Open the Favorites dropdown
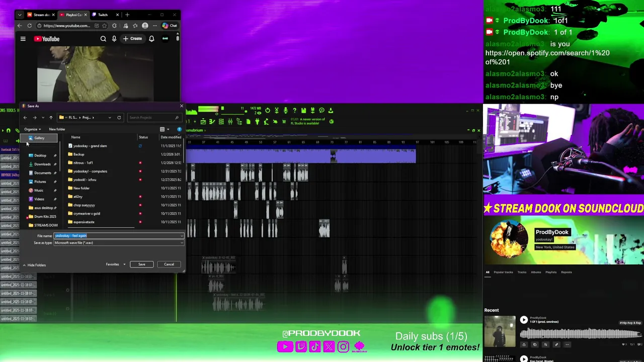Viewport: 644px width, 362px height. [x=116, y=264]
